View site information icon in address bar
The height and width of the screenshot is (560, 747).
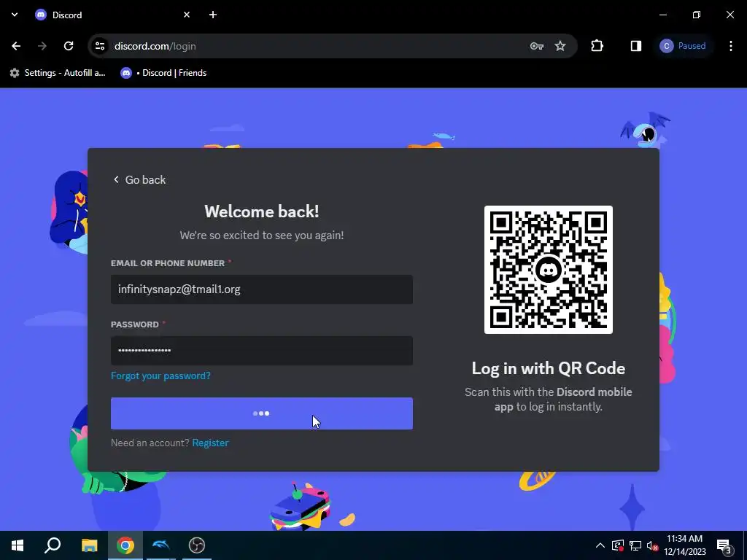point(100,46)
